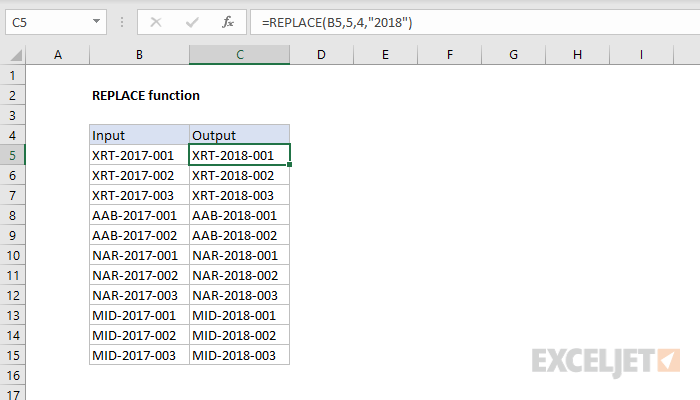The image size is (700, 400).
Task: Click the Select All corner triangle
Action: (x=14, y=55)
